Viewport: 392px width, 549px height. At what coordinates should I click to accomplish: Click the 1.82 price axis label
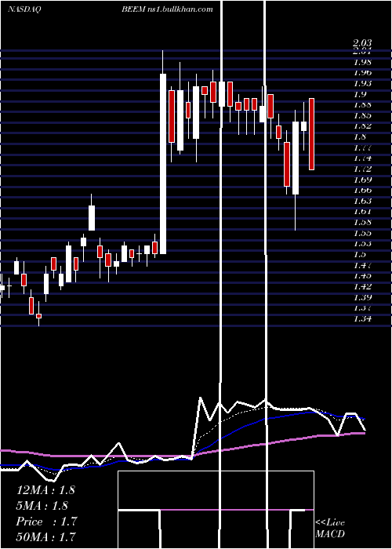pos(362,126)
